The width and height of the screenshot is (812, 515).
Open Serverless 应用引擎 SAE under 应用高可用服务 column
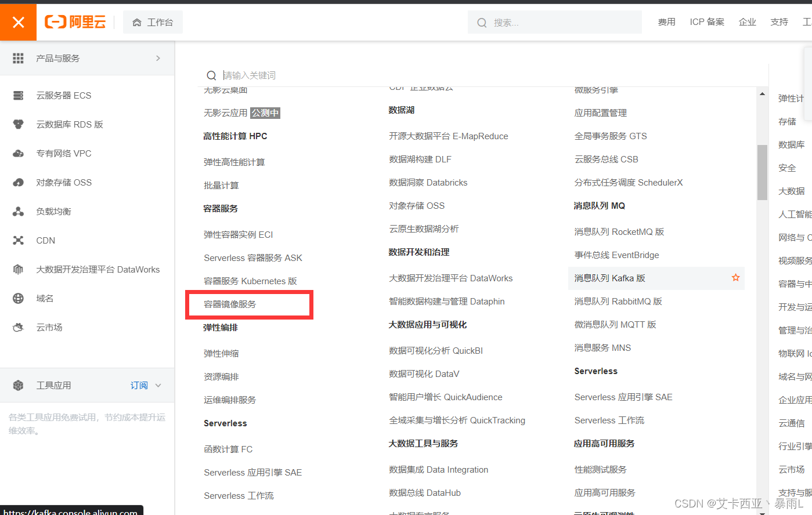tap(623, 397)
